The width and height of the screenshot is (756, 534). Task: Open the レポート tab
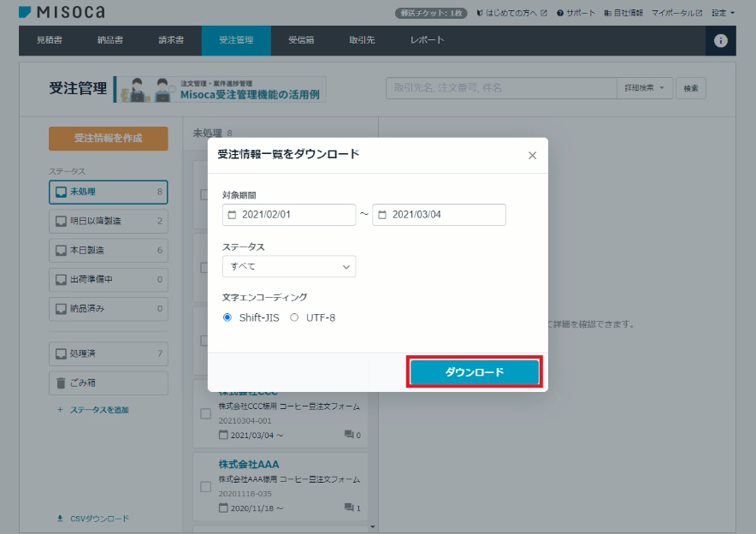pos(428,40)
